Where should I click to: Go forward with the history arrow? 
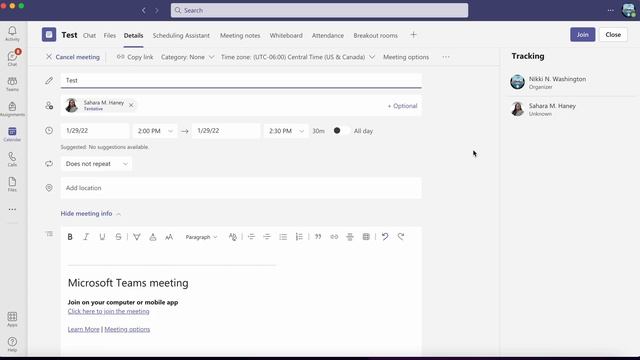point(157,10)
